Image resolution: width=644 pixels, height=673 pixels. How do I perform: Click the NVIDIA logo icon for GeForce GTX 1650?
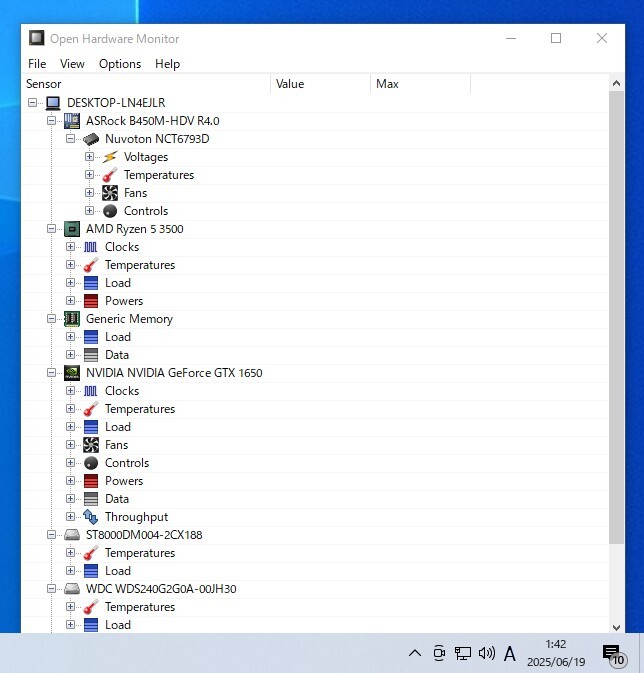point(72,373)
